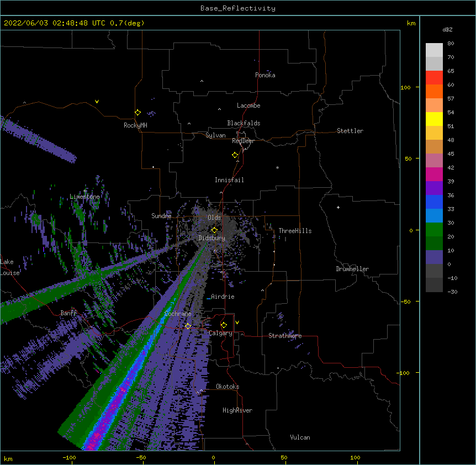Viewport: 476px width, 465px height.
Task: Pick the 30-20 dBZ green legend swatch
Action: [434, 230]
